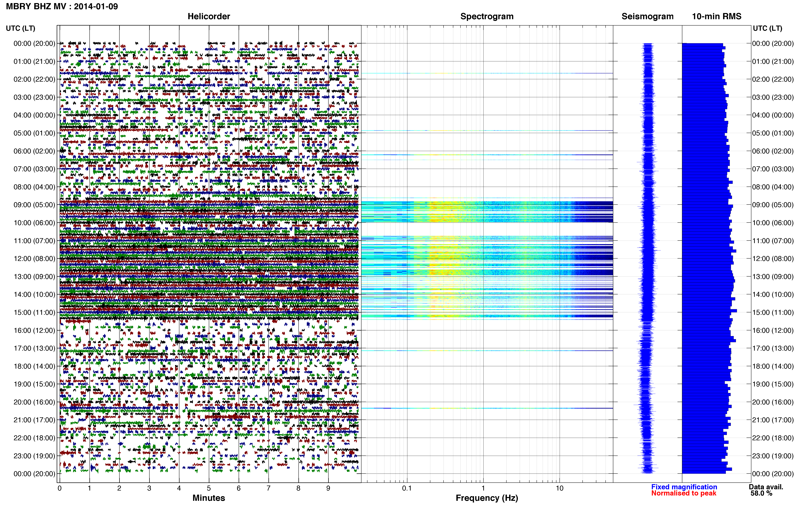Click the thin spectrogram line near 20:20 UTC
812x508 pixels.
487,408
